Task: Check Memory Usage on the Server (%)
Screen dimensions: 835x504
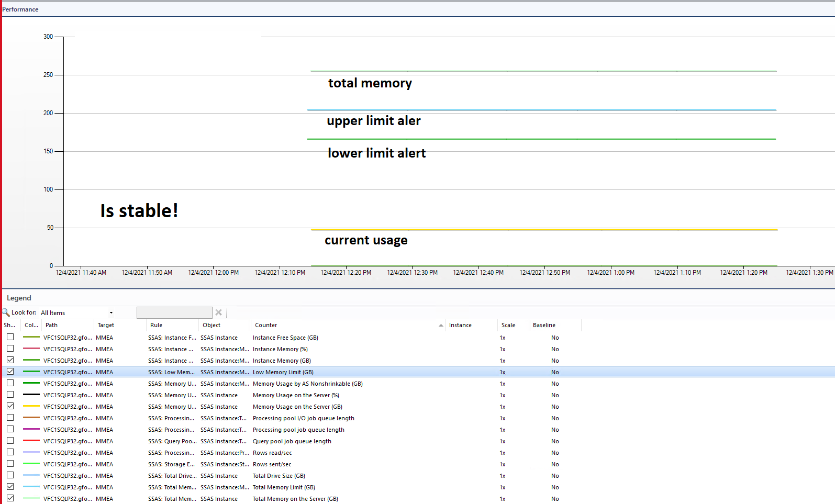Action: [x=10, y=395]
